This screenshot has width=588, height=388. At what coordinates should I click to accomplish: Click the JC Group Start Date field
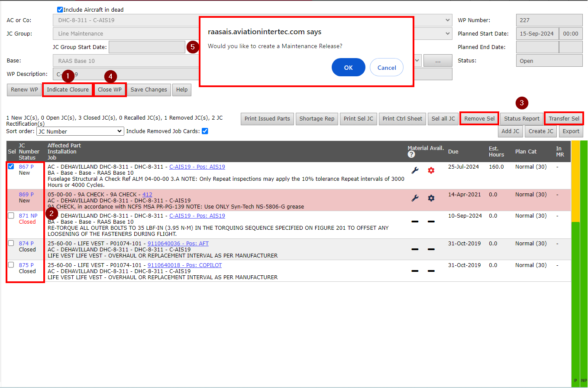pyautogui.click(x=147, y=47)
